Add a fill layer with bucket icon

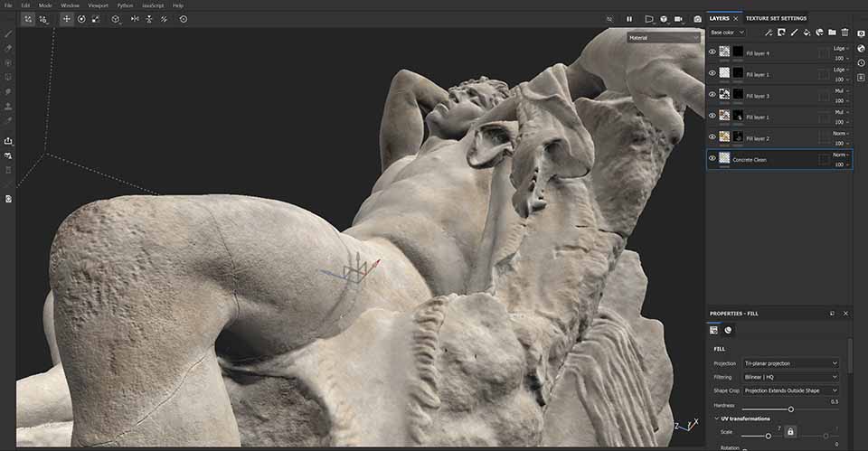tap(807, 33)
